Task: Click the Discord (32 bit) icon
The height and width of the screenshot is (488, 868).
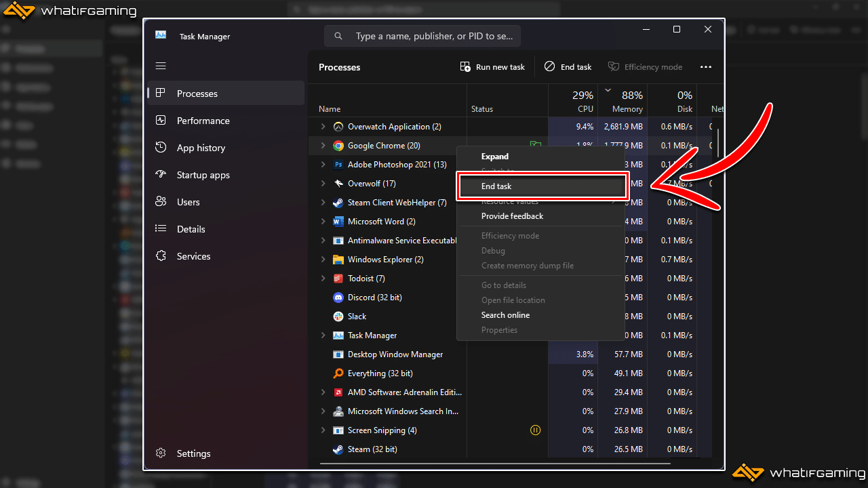Action: click(x=338, y=298)
